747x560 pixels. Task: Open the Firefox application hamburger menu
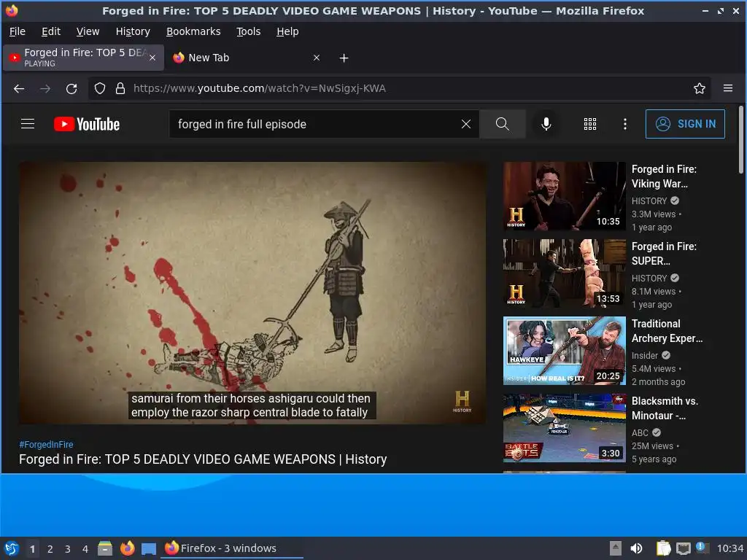(x=728, y=88)
